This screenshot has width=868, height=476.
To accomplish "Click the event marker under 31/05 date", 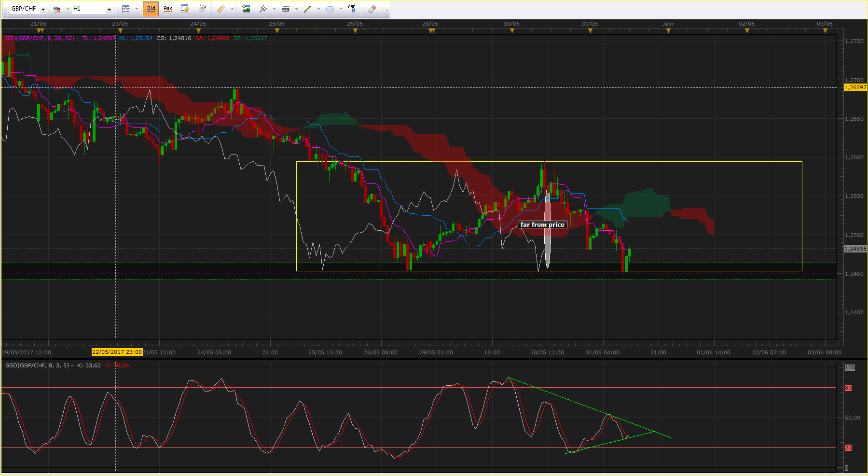I will [590, 31].
